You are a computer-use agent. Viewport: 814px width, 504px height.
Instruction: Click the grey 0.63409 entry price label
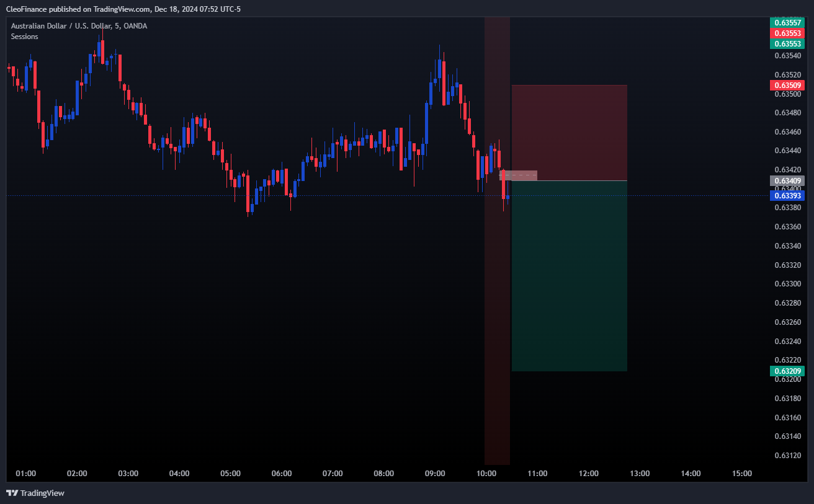(x=787, y=181)
